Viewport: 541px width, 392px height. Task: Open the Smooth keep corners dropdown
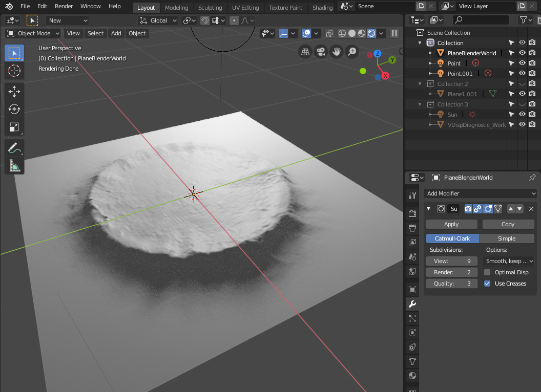(x=509, y=260)
